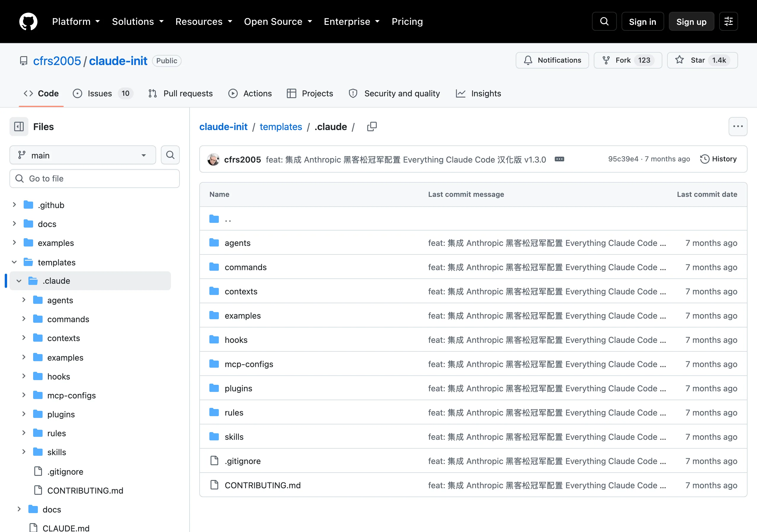This screenshot has width=757, height=532.
Task: Switch to the Projects tab
Action: [310, 94]
